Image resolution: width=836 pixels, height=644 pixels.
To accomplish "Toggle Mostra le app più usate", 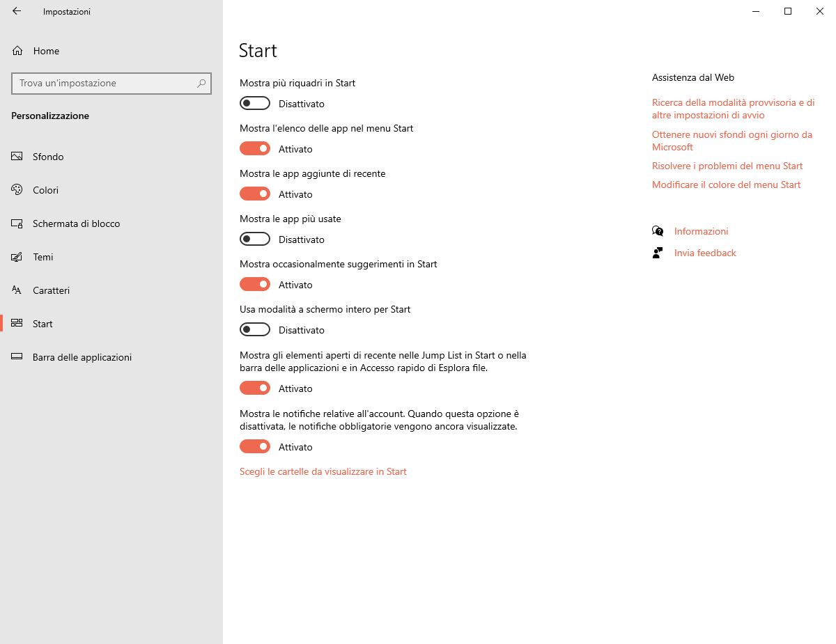I will [x=255, y=239].
